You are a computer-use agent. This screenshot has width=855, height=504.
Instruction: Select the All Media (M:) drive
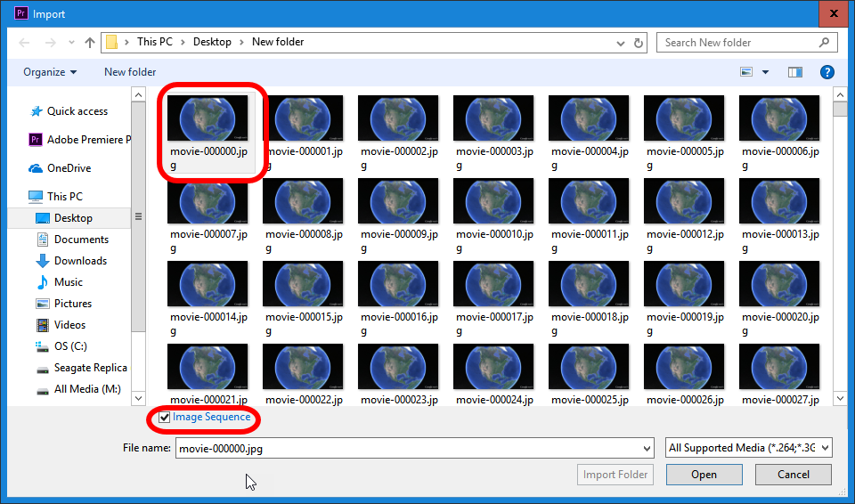pyautogui.click(x=78, y=389)
